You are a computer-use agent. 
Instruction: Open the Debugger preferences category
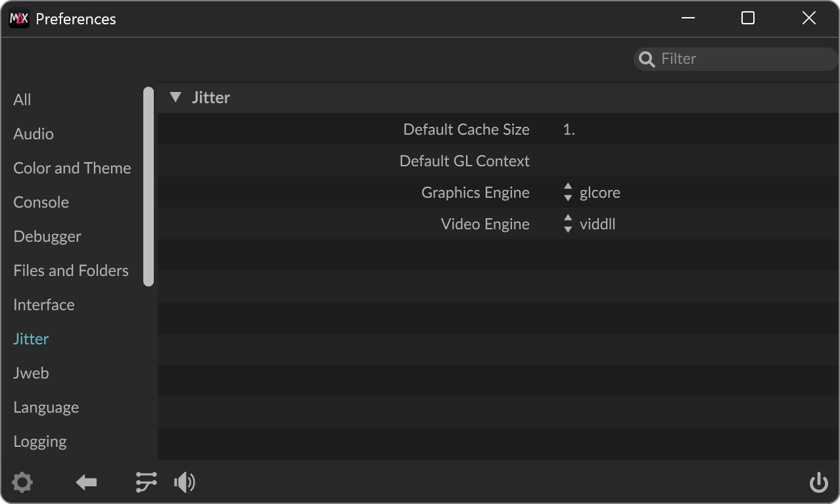coord(47,236)
